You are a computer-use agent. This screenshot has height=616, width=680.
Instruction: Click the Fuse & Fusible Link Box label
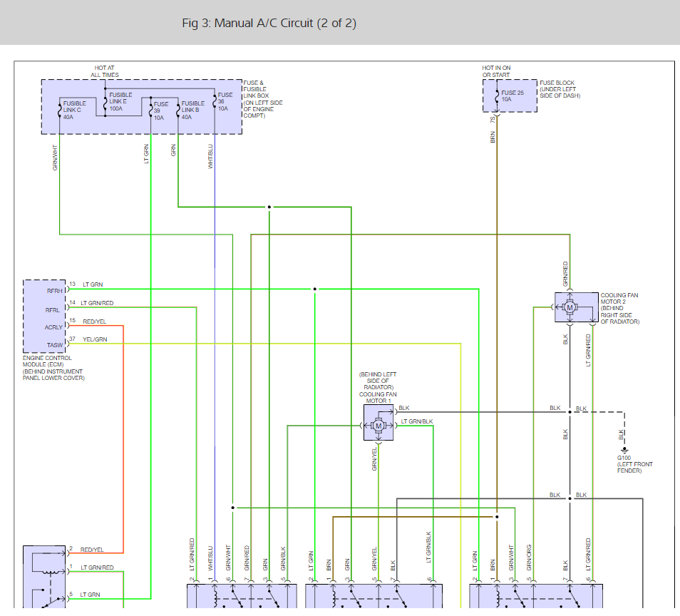tap(262, 99)
